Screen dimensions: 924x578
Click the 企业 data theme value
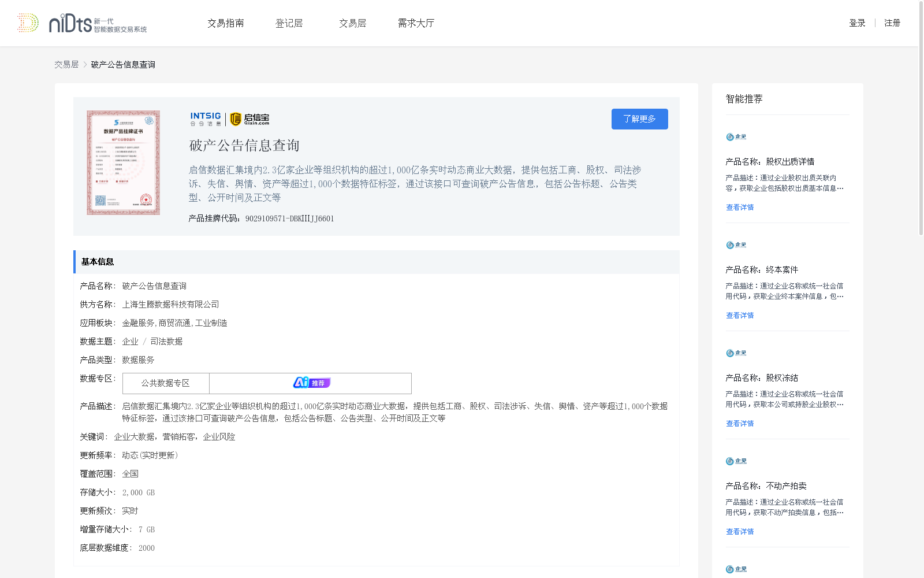[130, 342]
